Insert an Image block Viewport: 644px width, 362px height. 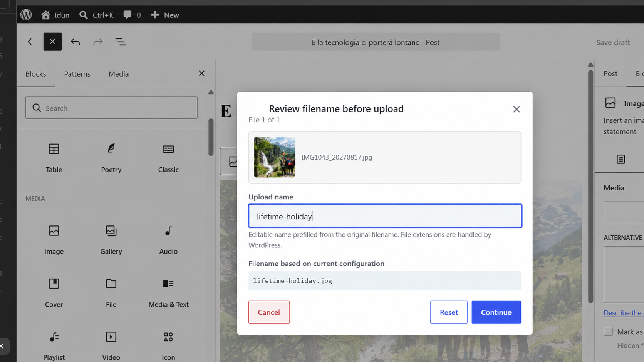coord(54,240)
